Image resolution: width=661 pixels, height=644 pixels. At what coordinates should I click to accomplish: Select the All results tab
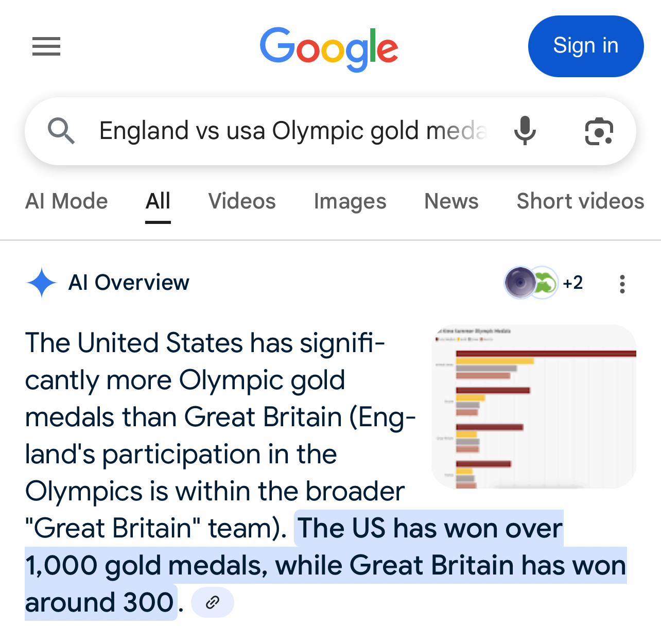click(x=158, y=201)
